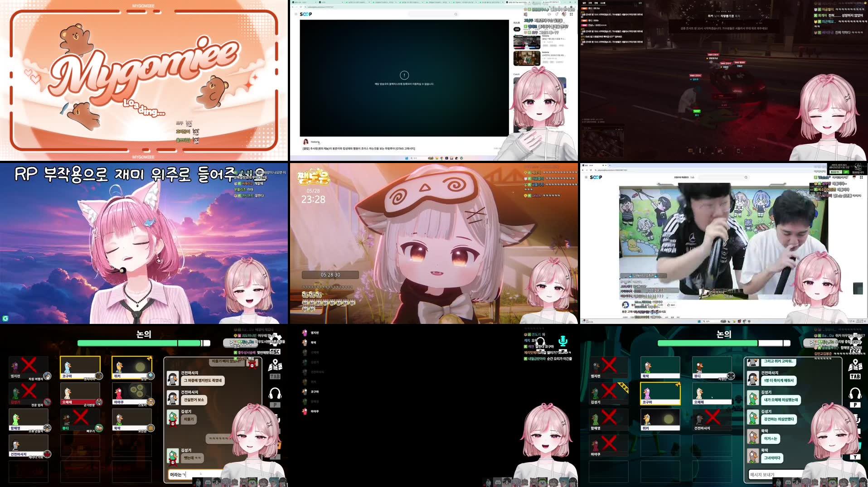Open the map icon above TAB on the teal discussion screen
This screenshot has height=487, width=868.
tap(855, 365)
